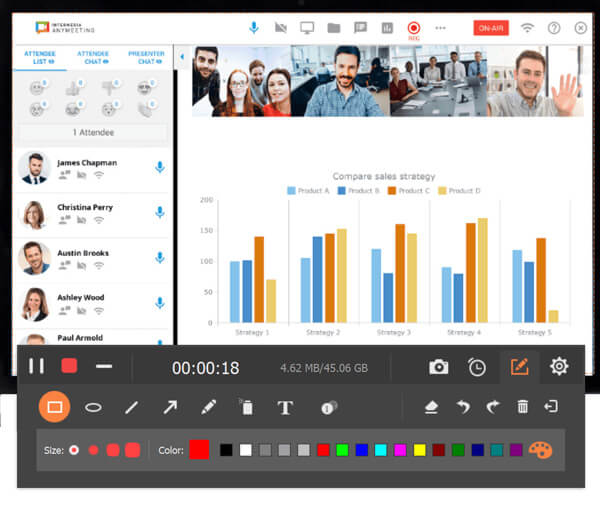The image size is (600, 505).
Task: Switch to the Attendee Chat tab
Action: pyautogui.click(x=93, y=57)
